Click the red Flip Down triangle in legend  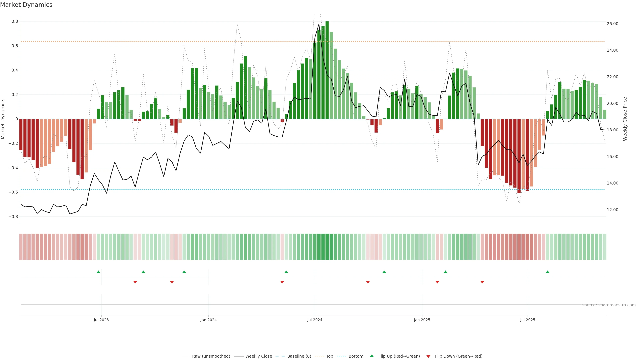[x=428, y=356]
